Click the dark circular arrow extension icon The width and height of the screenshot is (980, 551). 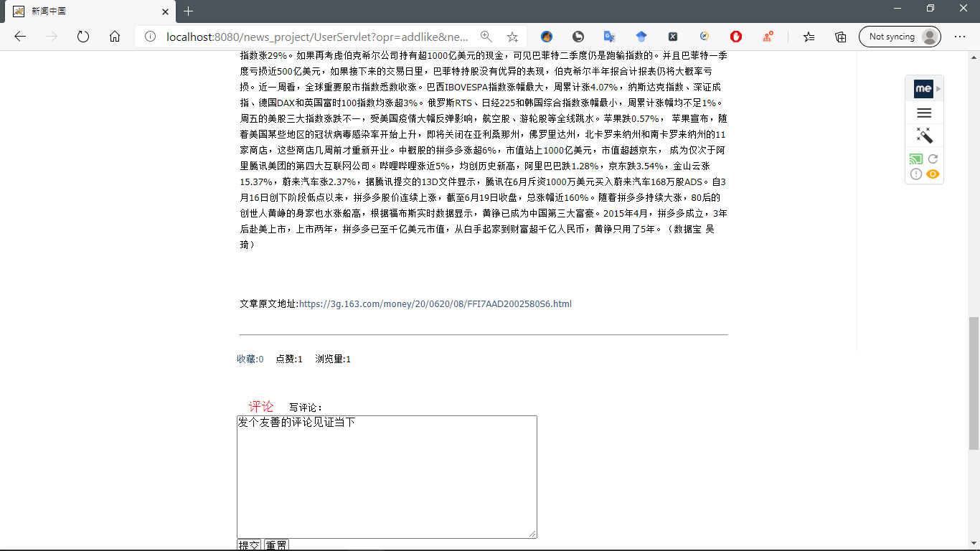pyautogui.click(x=578, y=37)
